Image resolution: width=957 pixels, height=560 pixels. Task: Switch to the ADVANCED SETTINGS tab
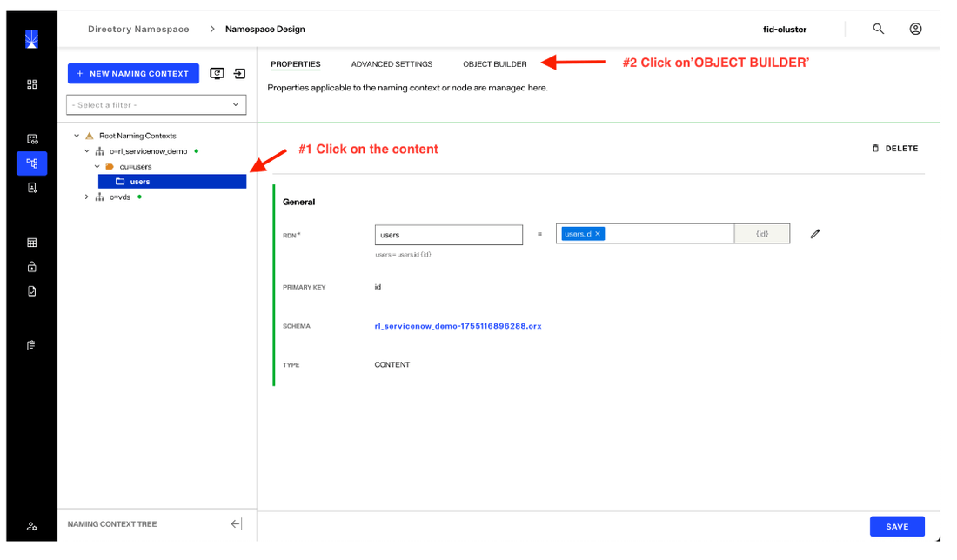[391, 64]
